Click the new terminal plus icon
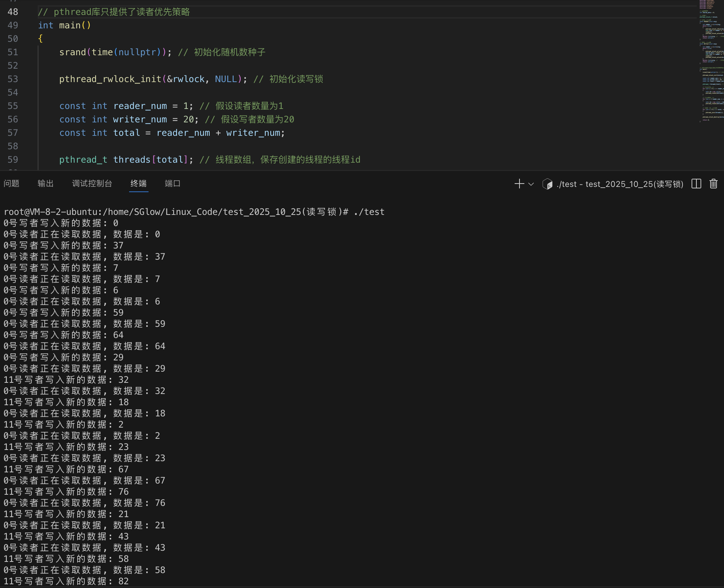724x588 pixels. click(x=519, y=184)
